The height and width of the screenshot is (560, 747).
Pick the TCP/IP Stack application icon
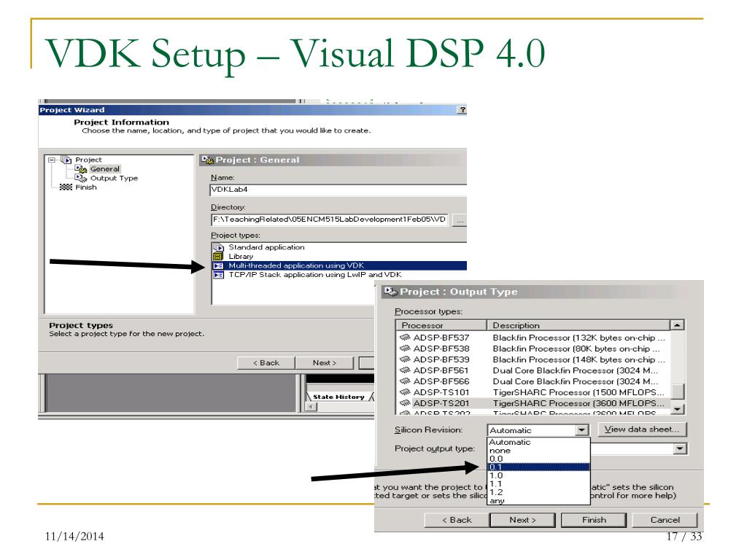218,275
